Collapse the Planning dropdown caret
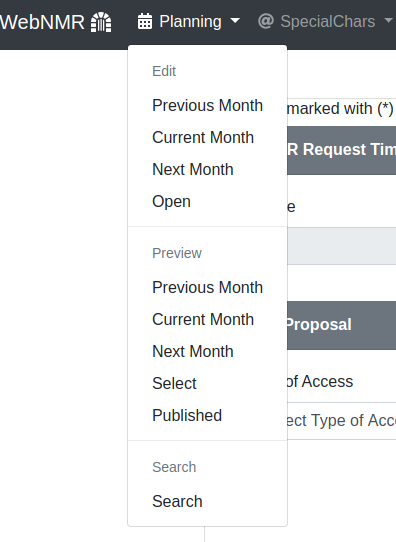The width and height of the screenshot is (396, 542). [235, 21]
